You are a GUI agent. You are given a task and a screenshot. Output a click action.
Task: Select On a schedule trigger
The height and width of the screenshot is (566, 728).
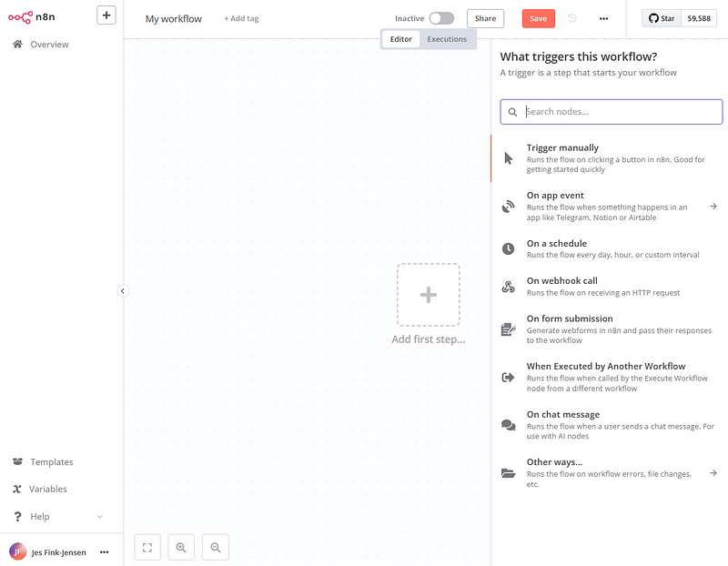coord(609,248)
